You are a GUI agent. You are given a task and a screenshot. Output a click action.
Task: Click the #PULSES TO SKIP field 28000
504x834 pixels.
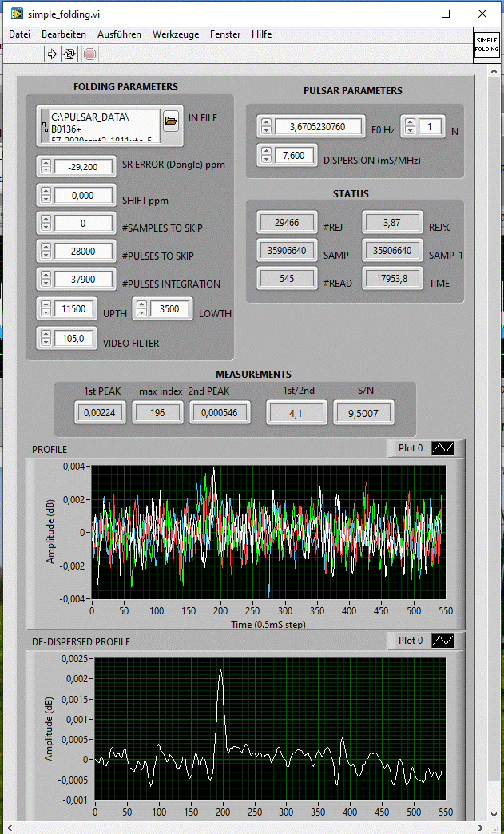tap(84, 251)
